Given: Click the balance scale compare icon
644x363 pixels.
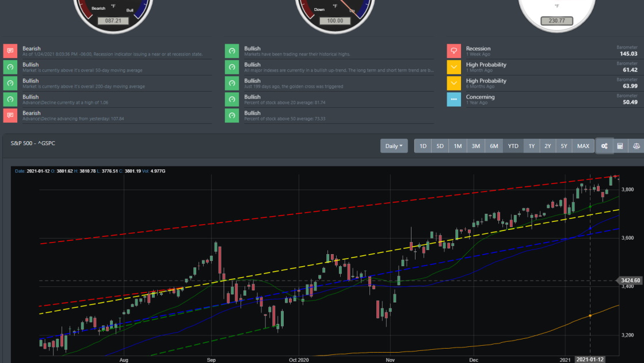Looking at the screenshot, I should click(x=636, y=146).
